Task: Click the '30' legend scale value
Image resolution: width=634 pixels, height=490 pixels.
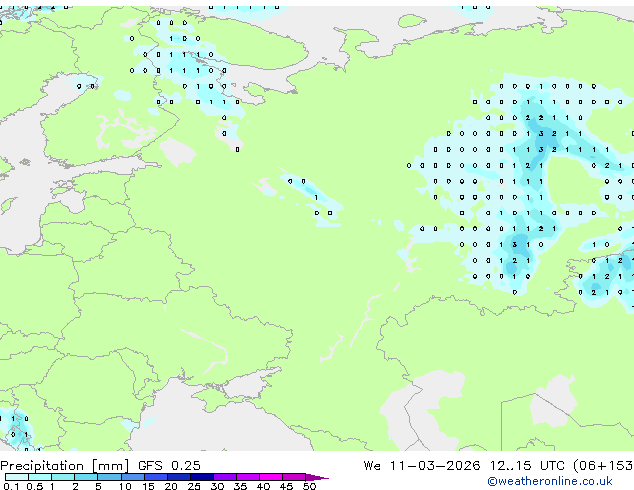Action: click(217, 486)
